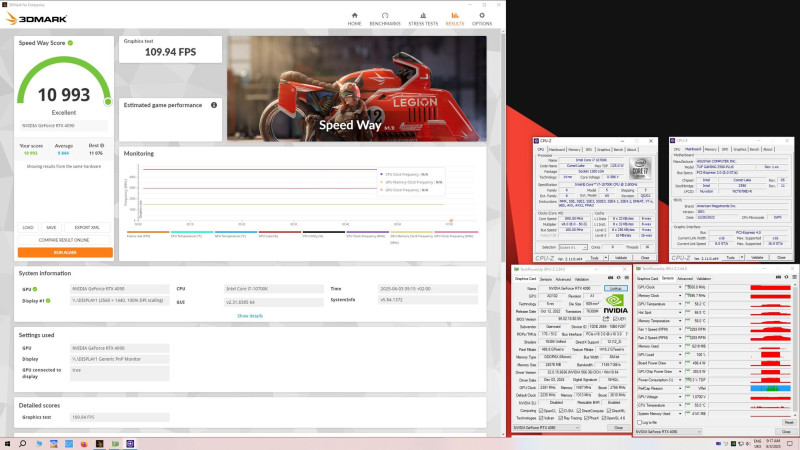Toggle the OpenCL checkbox in GPU-Z
800x450 pixels.
coord(541,411)
